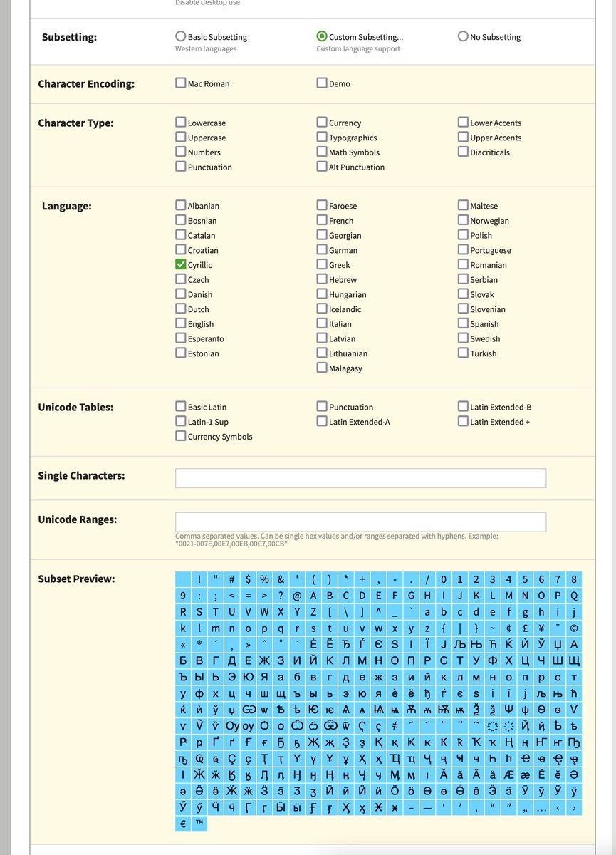Check the Typographics checkbox
The image size is (616, 855).
(322, 137)
